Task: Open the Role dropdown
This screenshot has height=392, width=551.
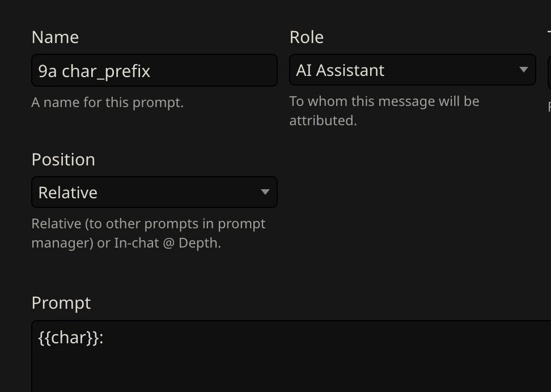Action: pos(412,70)
